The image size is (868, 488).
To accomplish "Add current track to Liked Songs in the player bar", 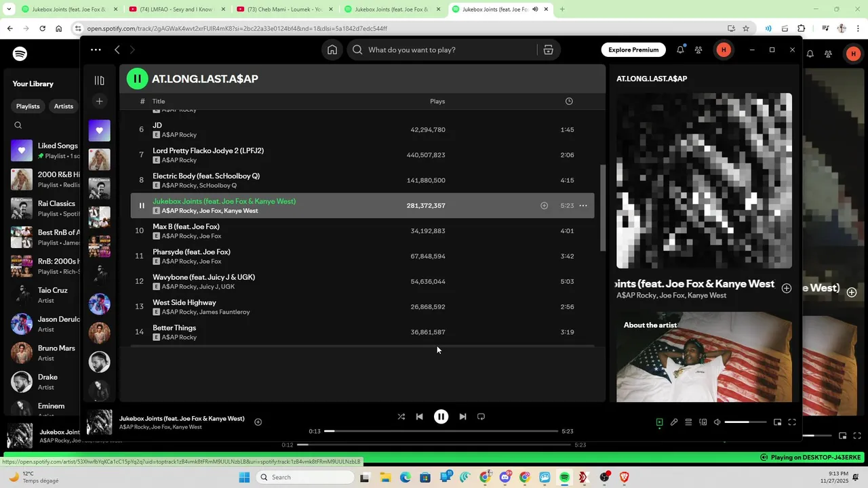I will (258, 422).
